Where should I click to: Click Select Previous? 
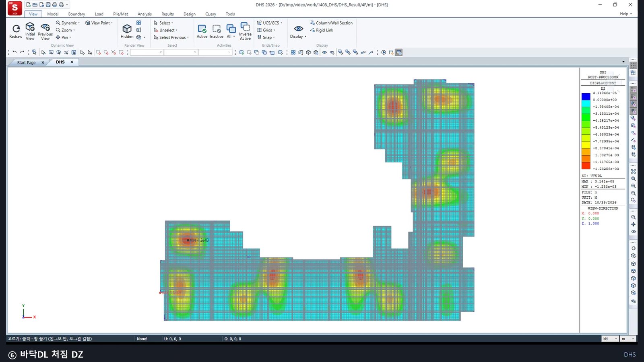[171, 37]
